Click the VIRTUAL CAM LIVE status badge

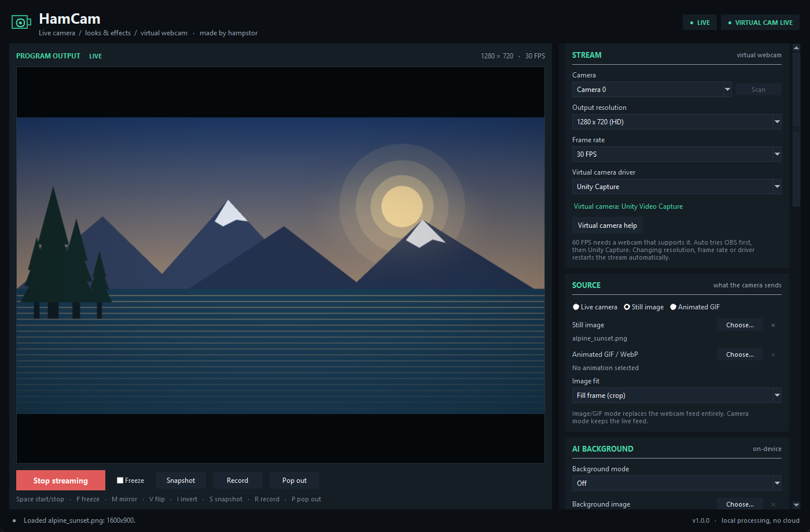[760, 23]
